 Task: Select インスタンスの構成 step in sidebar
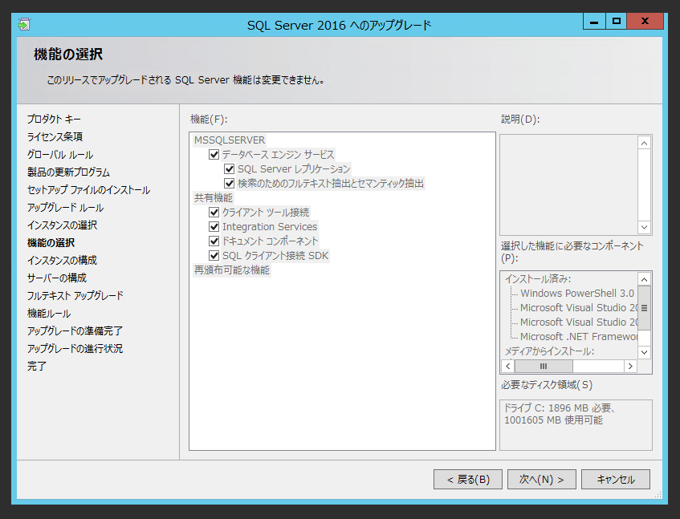tap(62, 260)
